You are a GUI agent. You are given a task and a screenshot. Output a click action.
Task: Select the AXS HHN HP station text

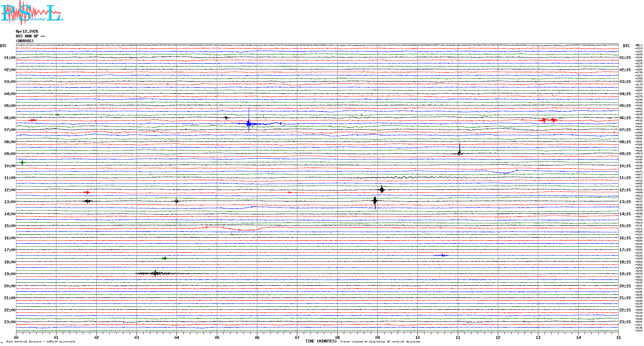pos(30,36)
